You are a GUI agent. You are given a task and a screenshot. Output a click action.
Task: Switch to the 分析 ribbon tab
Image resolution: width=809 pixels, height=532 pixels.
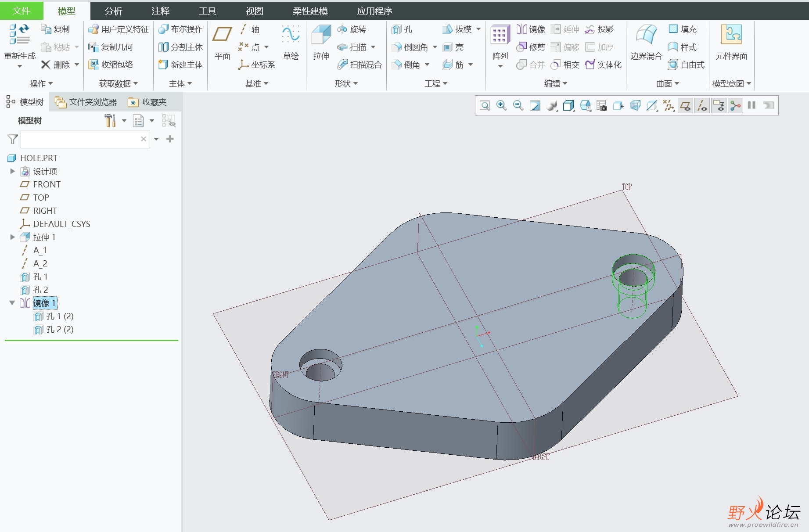tap(113, 11)
